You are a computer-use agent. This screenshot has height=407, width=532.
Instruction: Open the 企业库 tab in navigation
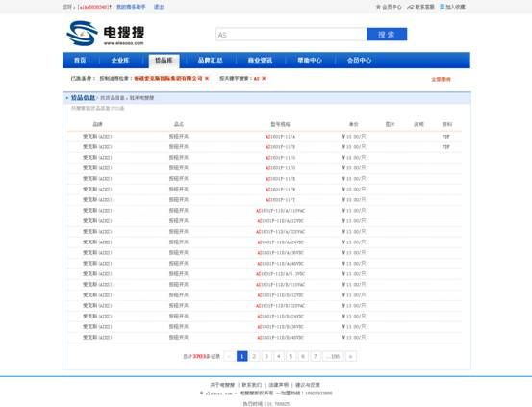[x=120, y=60]
